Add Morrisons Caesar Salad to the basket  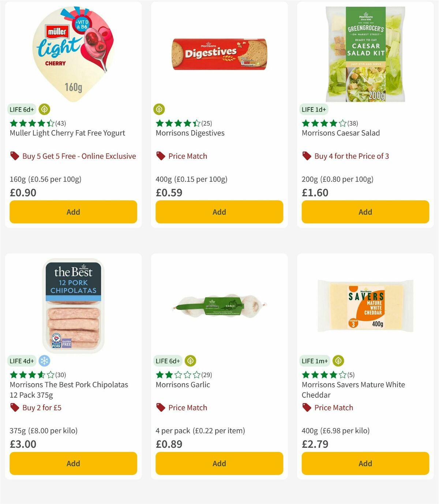pos(365,212)
